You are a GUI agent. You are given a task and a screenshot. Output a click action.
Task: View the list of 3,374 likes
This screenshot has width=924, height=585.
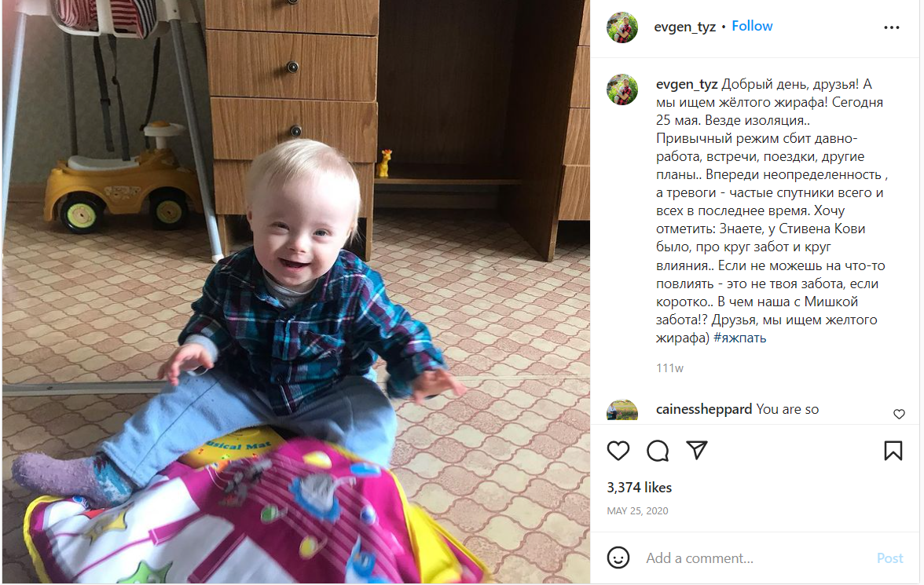click(640, 487)
